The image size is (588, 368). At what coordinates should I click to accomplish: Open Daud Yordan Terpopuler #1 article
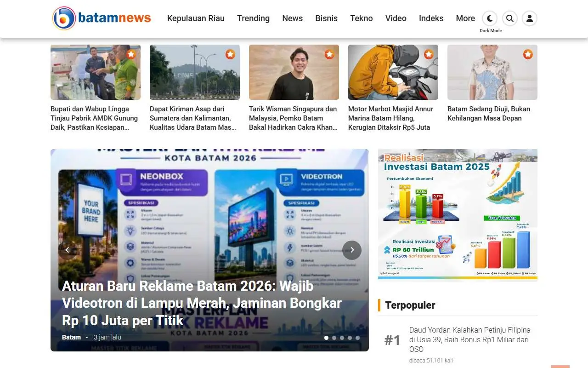[x=470, y=339]
